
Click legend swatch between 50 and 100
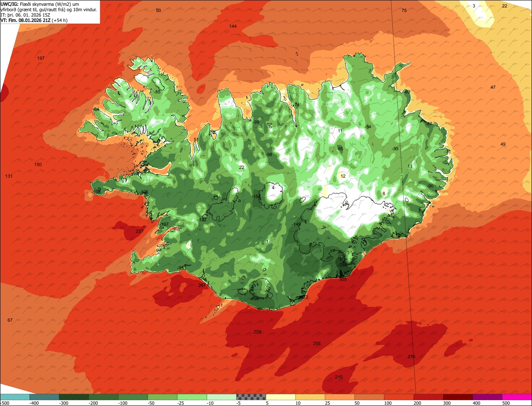(369, 397)
